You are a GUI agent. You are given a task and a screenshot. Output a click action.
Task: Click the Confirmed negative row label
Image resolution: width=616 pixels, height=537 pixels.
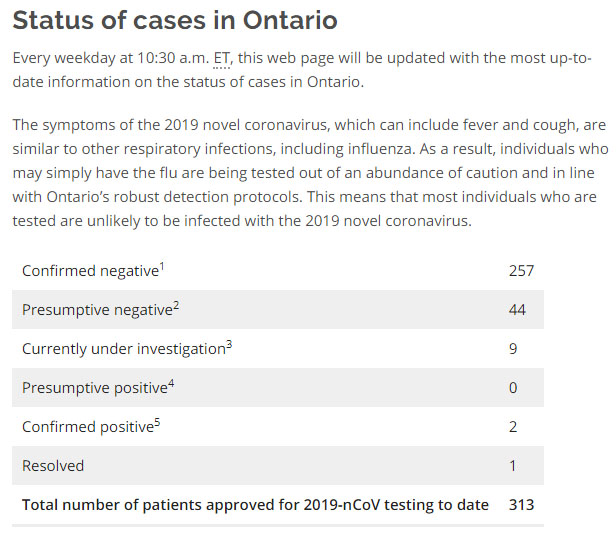pos(90,271)
